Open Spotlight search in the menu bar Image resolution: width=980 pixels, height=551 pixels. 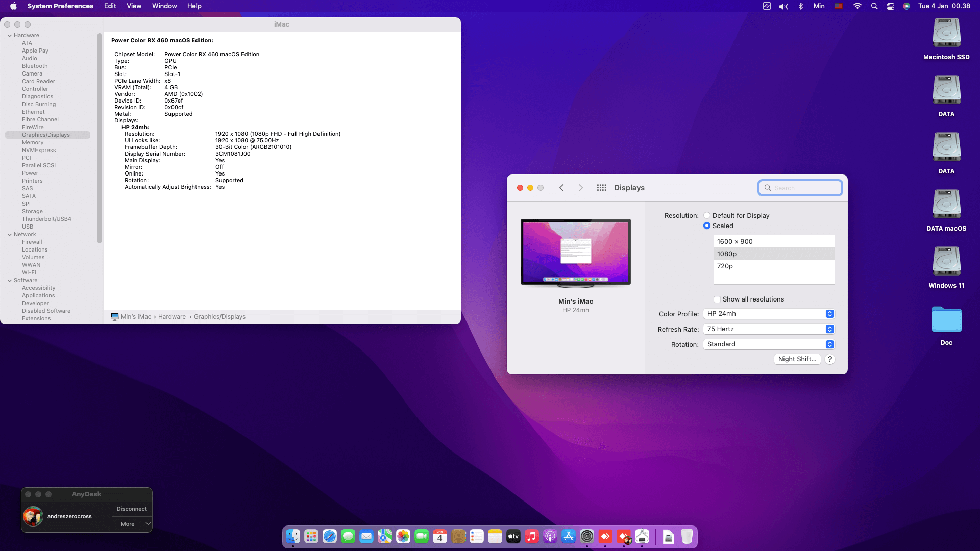click(x=874, y=6)
